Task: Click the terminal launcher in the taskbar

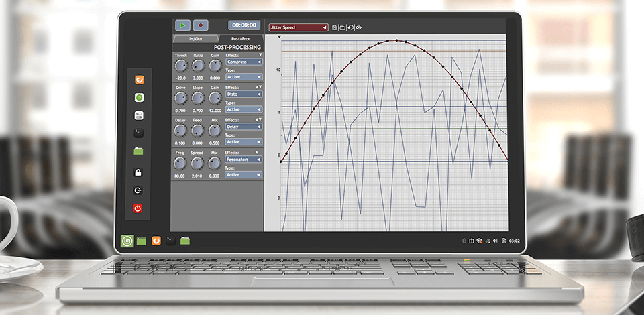Action: click(x=170, y=241)
